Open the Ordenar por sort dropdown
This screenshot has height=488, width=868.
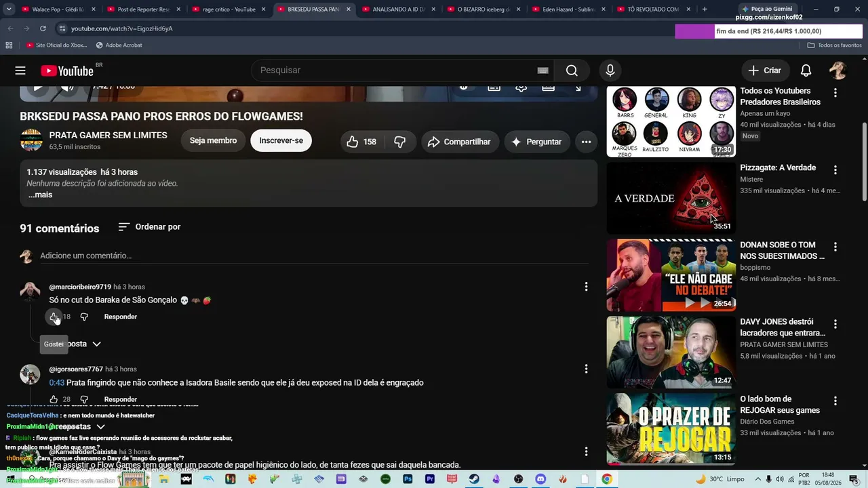point(149,227)
